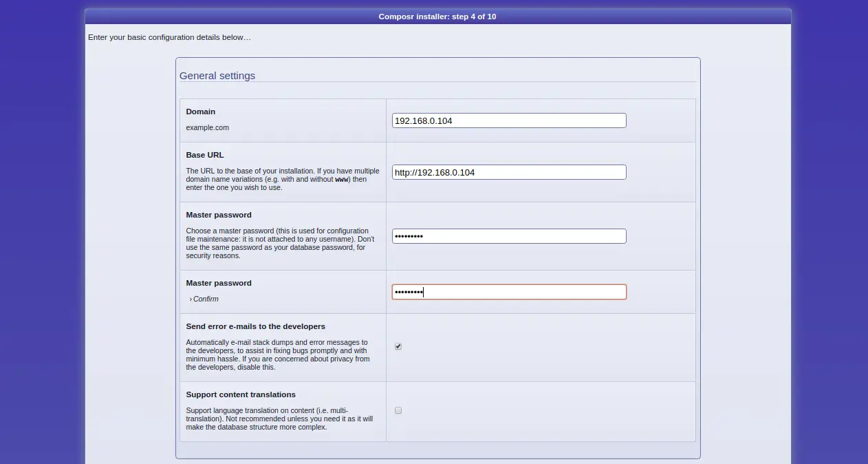868x464 pixels.
Task: Click the 'Support content translations' label
Action: 241,394
